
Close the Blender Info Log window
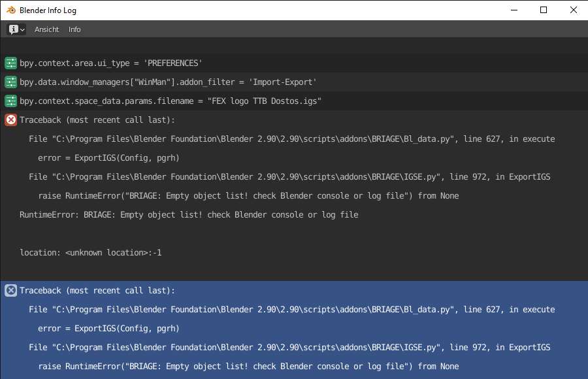coord(573,10)
